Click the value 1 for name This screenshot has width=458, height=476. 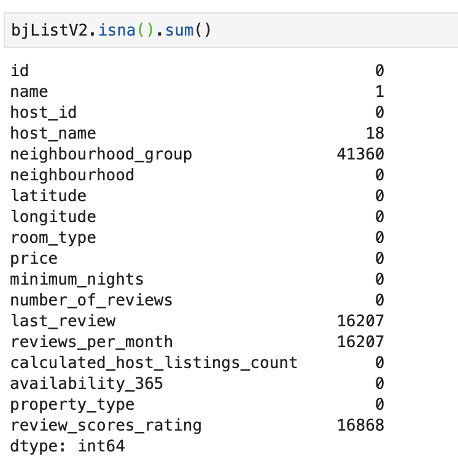379,91
